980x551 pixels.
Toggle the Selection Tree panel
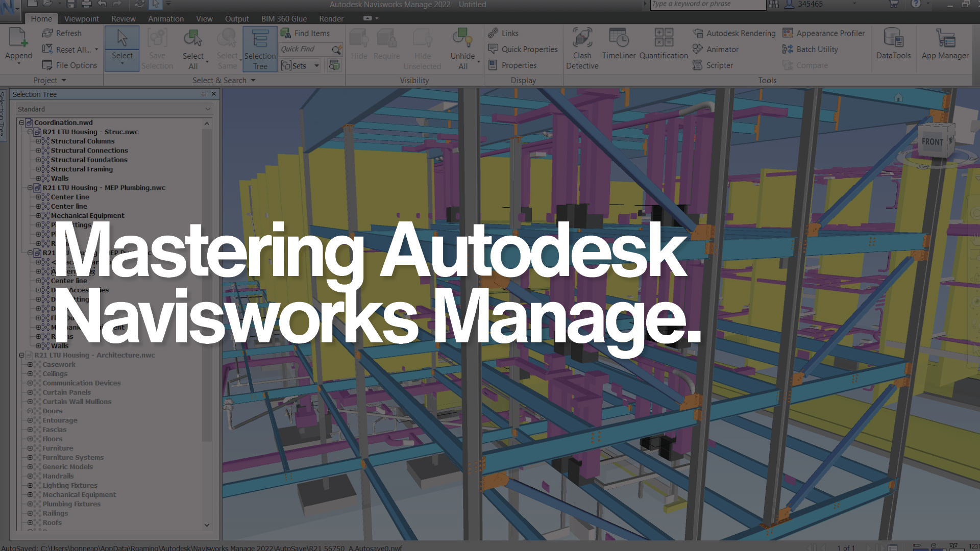[x=260, y=48]
